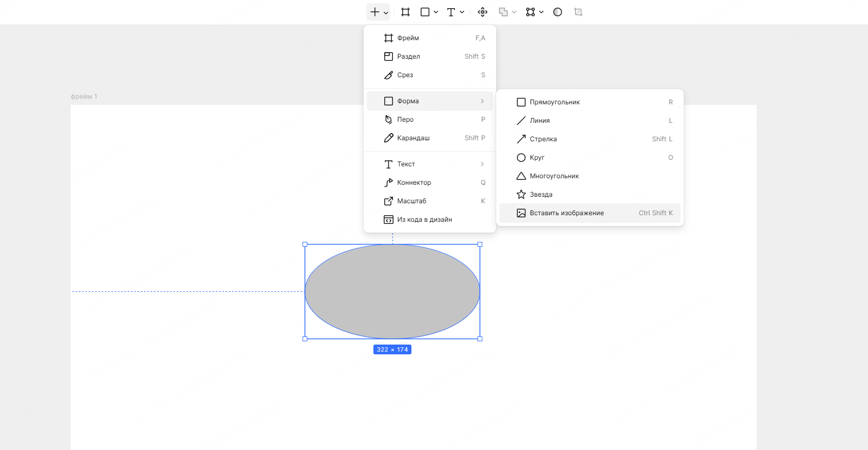The height and width of the screenshot is (450, 868).
Task: Click the edit object nodes icon in the toolbar
Action: [530, 12]
